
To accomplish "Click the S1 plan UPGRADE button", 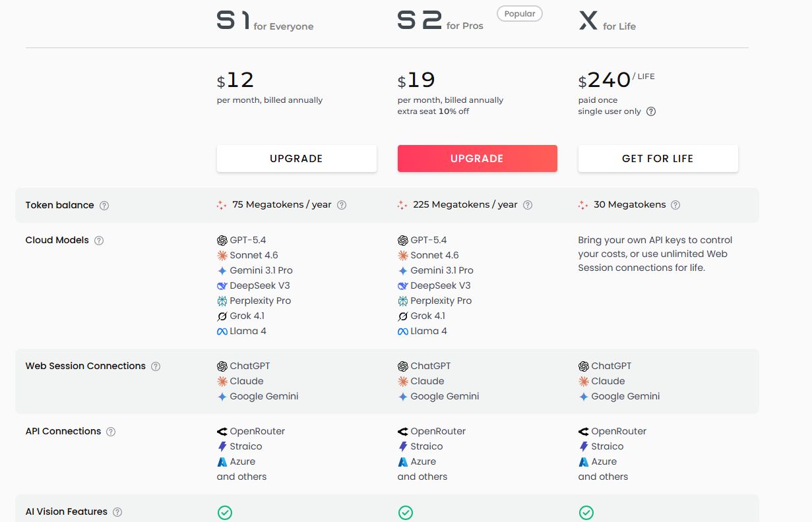I will pyautogui.click(x=297, y=158).
